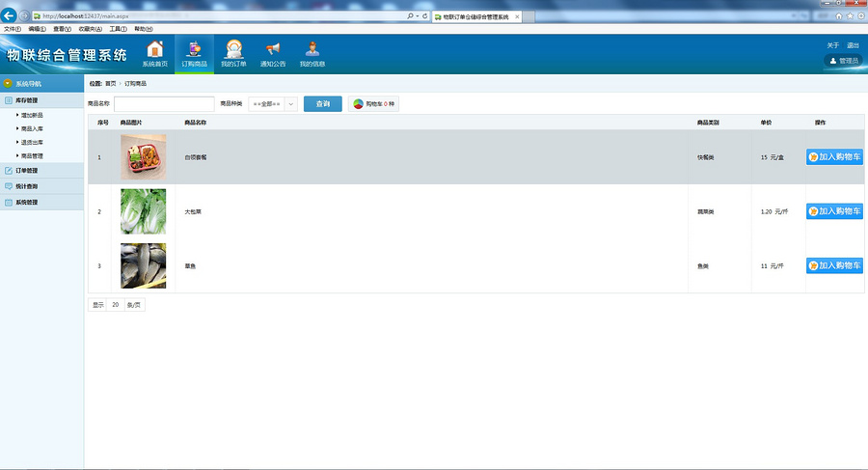Click the 单价 column header
This screenshot has width=868, height=470.
tap(766, 123)
